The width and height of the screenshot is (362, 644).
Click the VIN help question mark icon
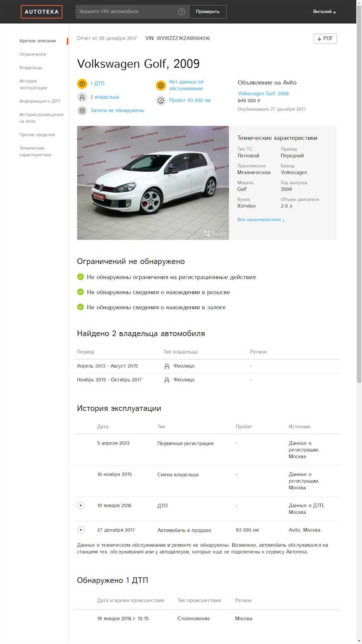[181, 12]
